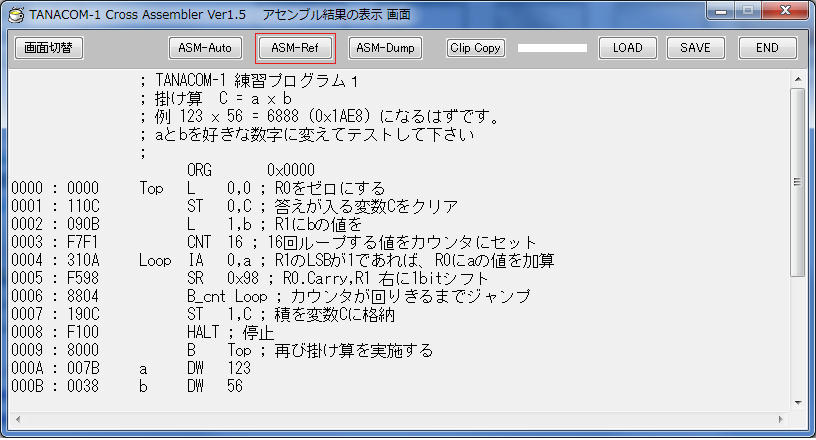Click the machine code 'F7F1'
This screenshot has width=816, height=440.
tap(83, 242)
